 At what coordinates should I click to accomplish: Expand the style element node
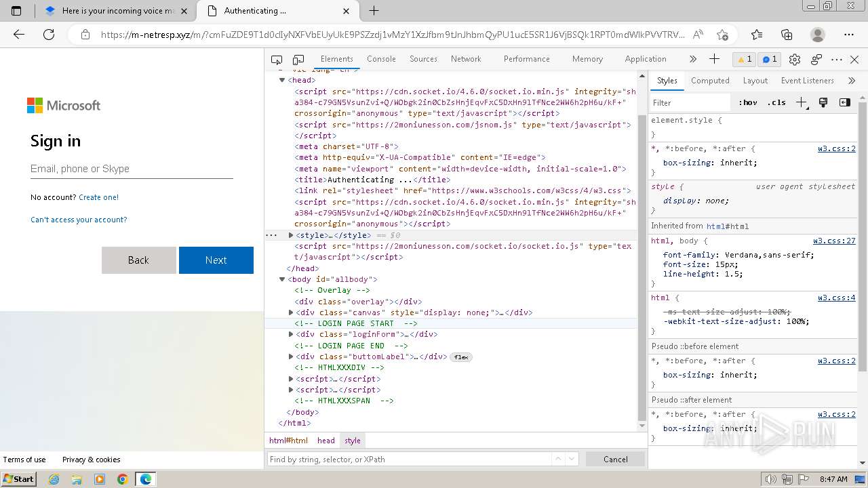click(291, 235)
